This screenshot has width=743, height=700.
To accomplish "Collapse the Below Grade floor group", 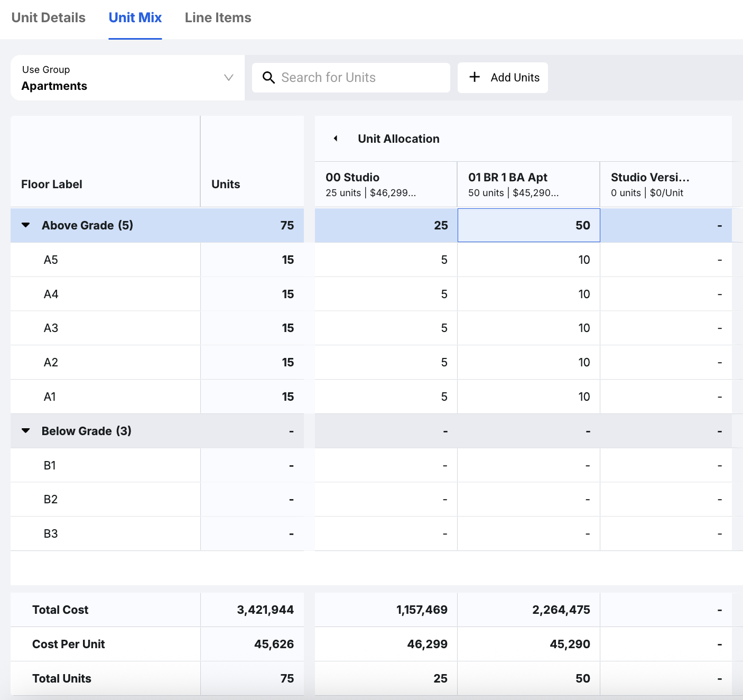I will coord(25,431).
